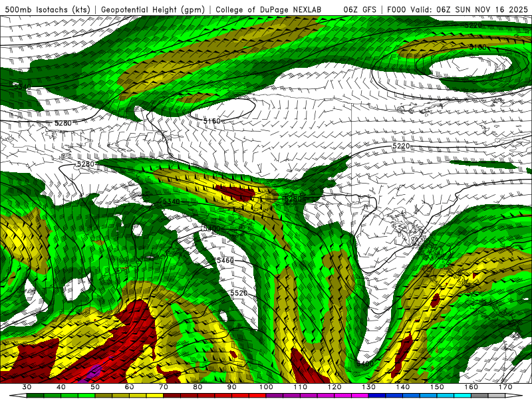Viewport: 532px width, 399px height.
Task: Click the 120 value on the color scale
Action: click(x=334, y=387)
